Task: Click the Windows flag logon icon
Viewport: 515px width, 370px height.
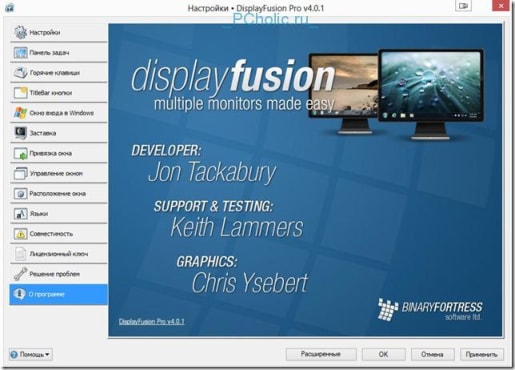Action: pyautogui.click(x=20, y=113)
